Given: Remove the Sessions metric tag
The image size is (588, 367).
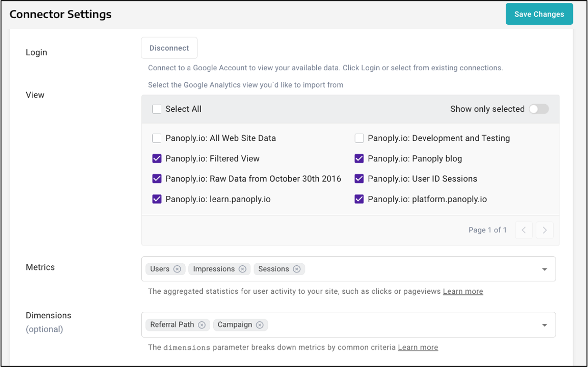Looking at the screenshot, I should [297, 269].
